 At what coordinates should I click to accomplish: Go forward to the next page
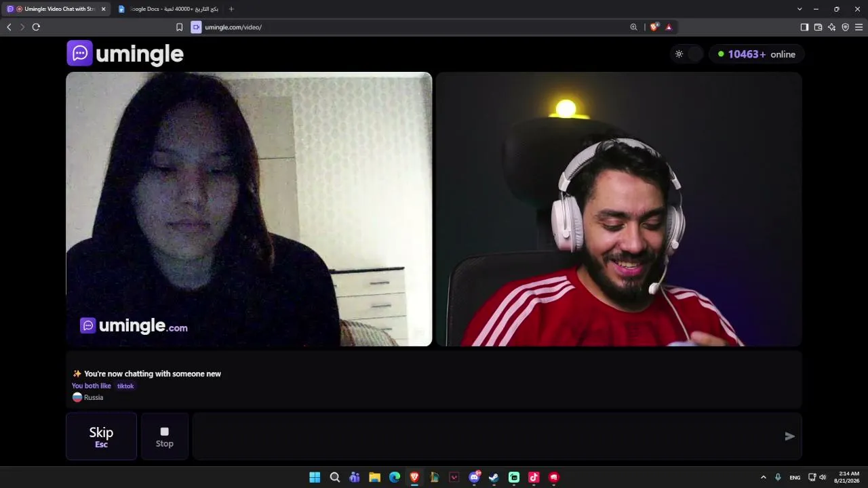coord(22,27)
